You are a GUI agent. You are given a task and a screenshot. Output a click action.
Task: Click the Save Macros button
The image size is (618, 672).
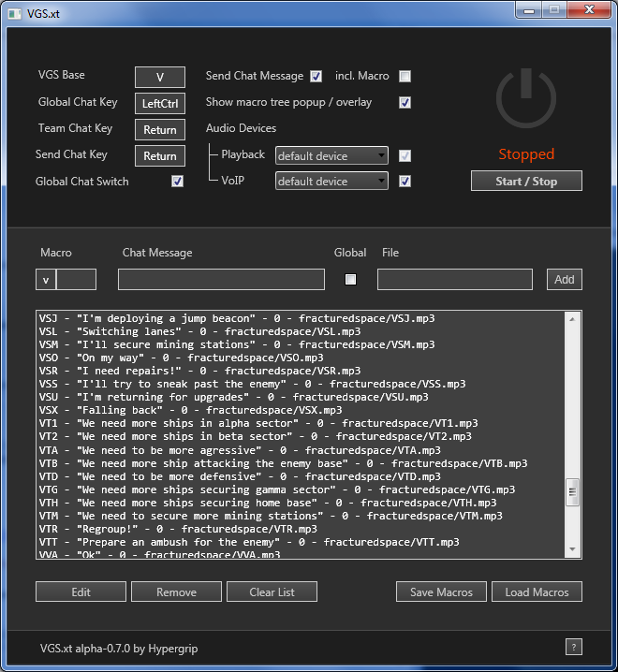[x=441, y=592]
